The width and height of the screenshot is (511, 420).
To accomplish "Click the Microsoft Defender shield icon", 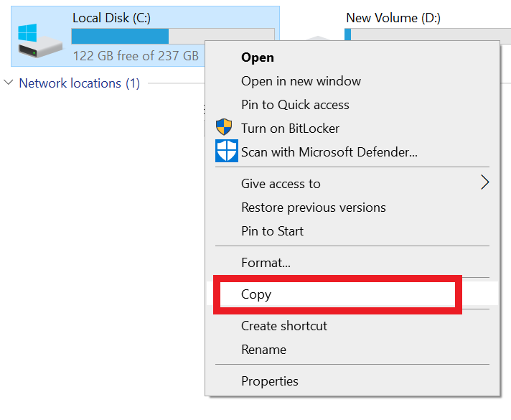I will click(x=226, y=151).
